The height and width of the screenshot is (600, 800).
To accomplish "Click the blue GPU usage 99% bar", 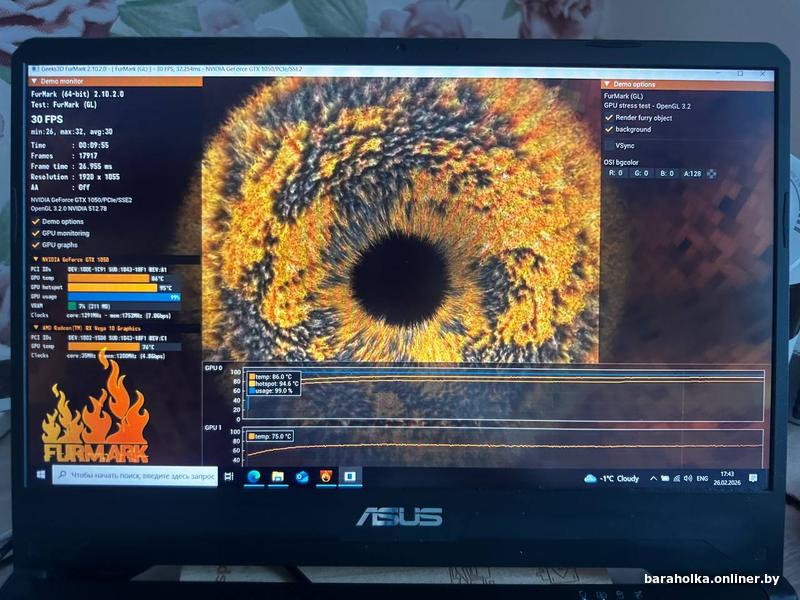I will (x=124, y=297).
